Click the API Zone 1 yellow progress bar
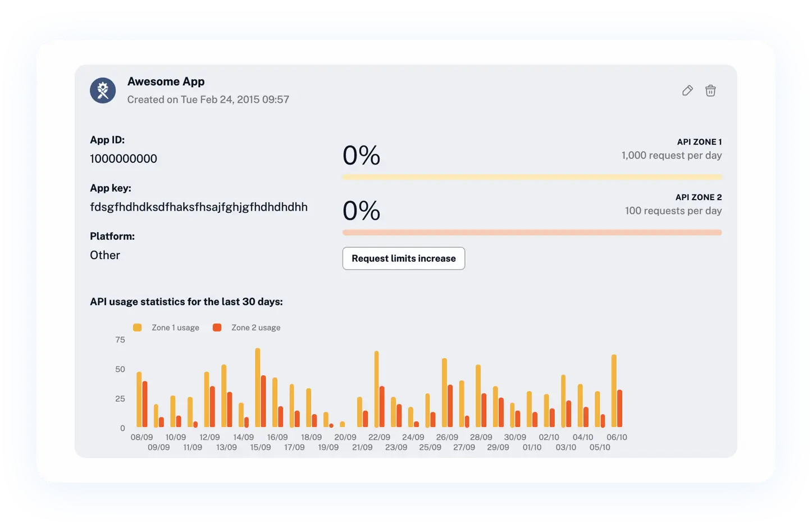The height and width of the screenshot is (522, 812). [x=532, y=177]
